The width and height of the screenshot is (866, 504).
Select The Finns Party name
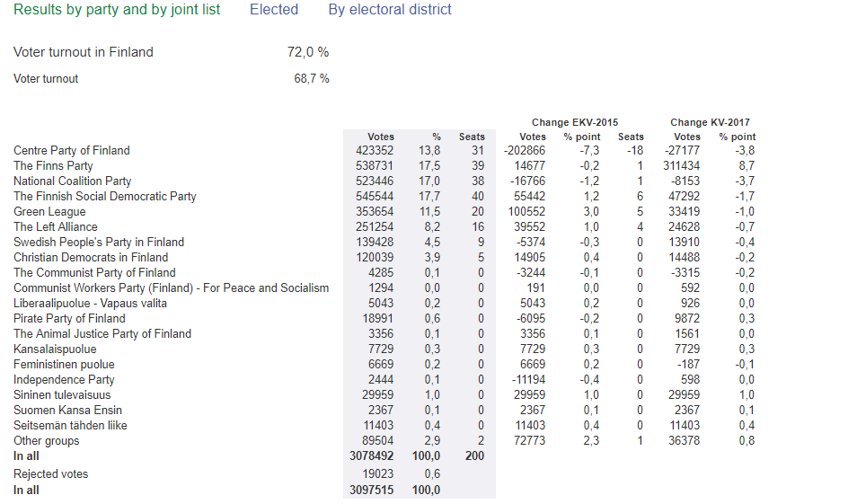point(53,166)
